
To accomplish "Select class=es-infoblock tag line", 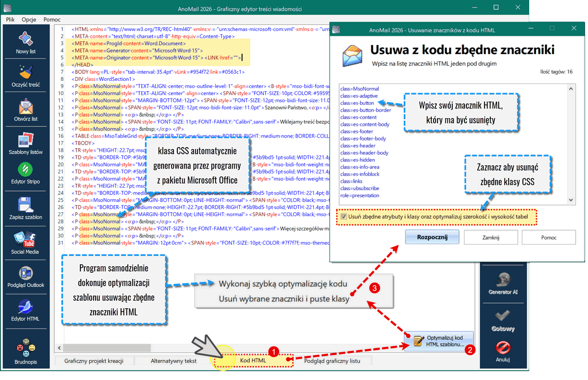I will pyautogui.click(x=360, y=174).
